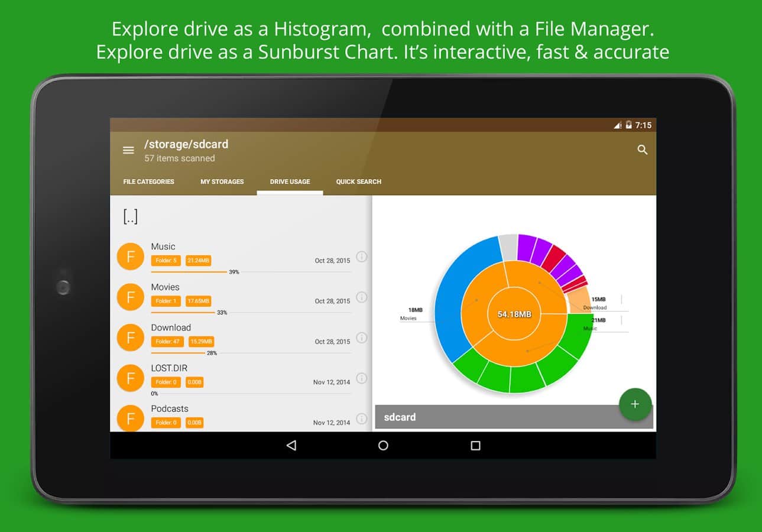Tap the search magnifier icon
This screenshot has height=532, width=762.
(643, 150)
